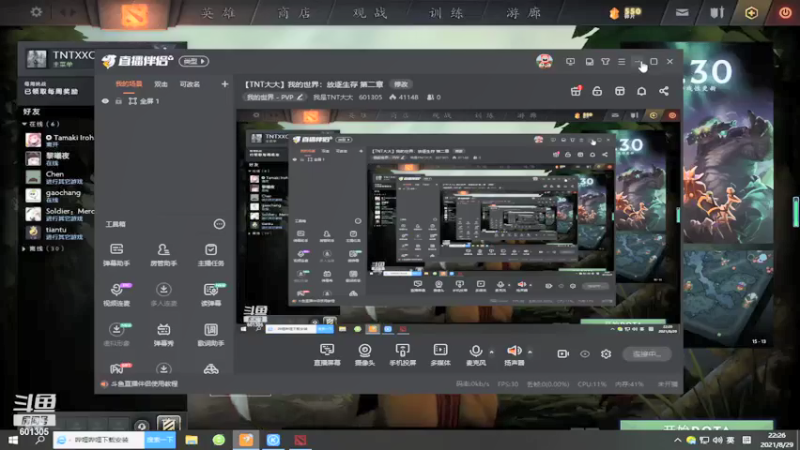Open the 商店 Store tab in Dota 2

294,13
